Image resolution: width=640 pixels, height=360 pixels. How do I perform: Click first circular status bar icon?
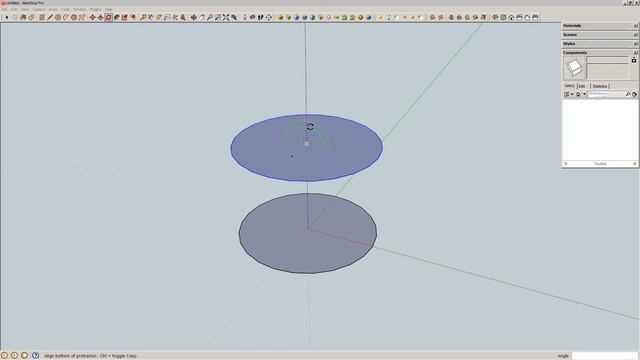(4, 356)
